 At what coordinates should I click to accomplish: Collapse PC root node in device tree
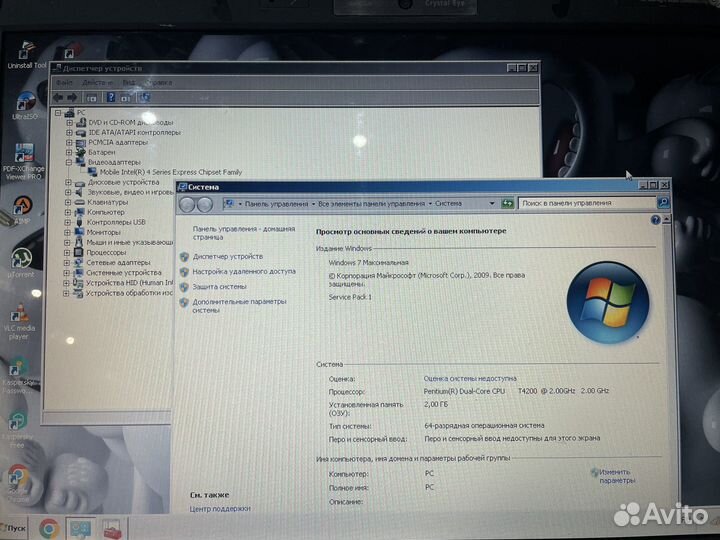(58, 112)
